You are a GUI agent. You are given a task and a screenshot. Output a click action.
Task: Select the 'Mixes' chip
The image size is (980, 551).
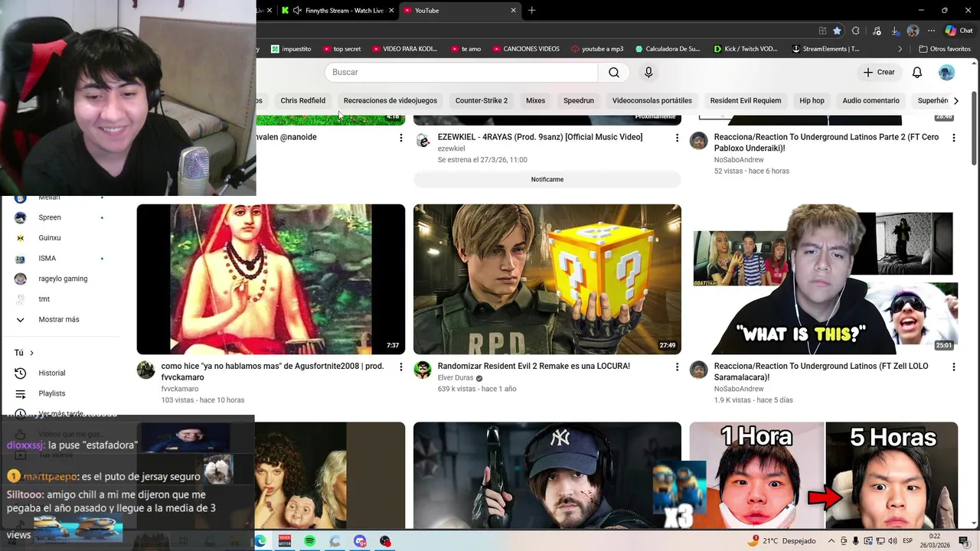(x=536, y=100)
